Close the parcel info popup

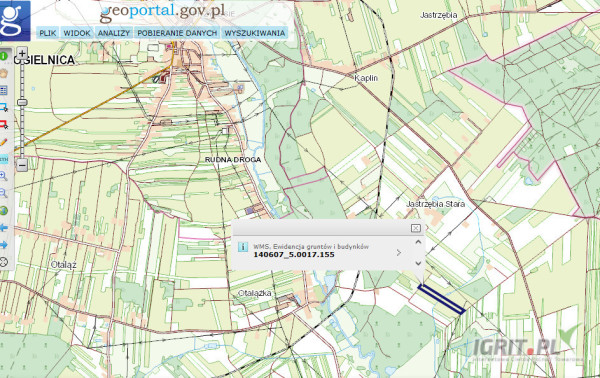click(x=416, y=228)
